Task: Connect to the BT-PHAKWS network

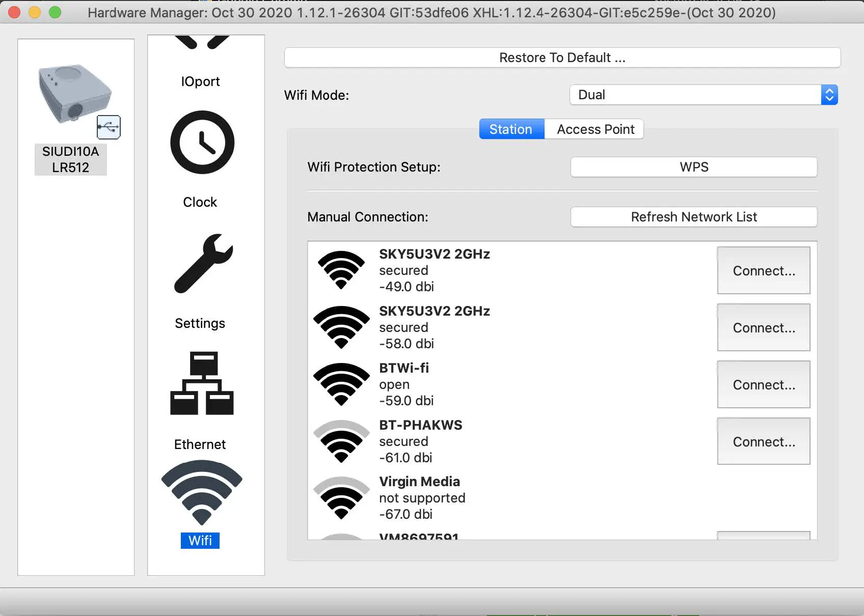Action: click(x=763, y=441)
